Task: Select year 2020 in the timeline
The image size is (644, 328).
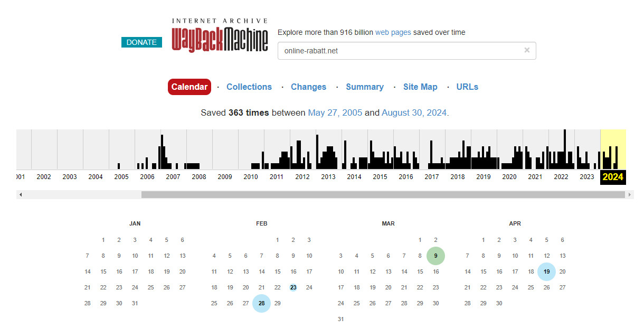Action: (509, 177)
